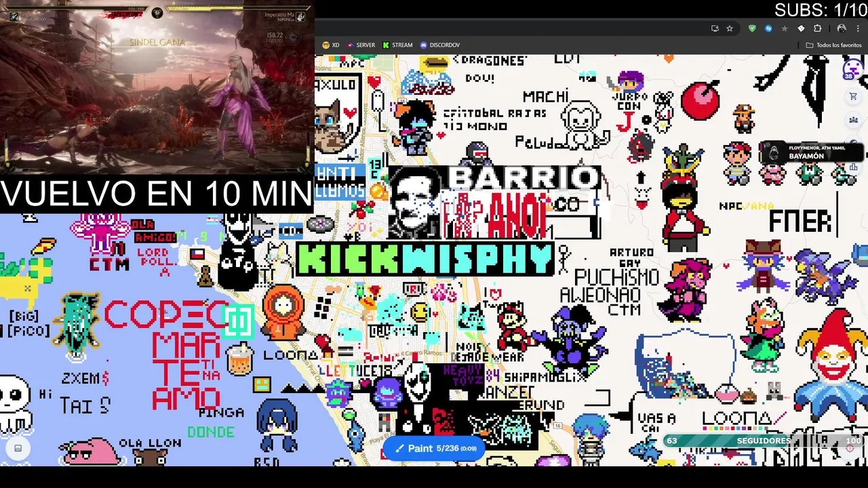Screen dimensions: 868x488
Task: Open the shopping cart store button
Action: [853, 97]
